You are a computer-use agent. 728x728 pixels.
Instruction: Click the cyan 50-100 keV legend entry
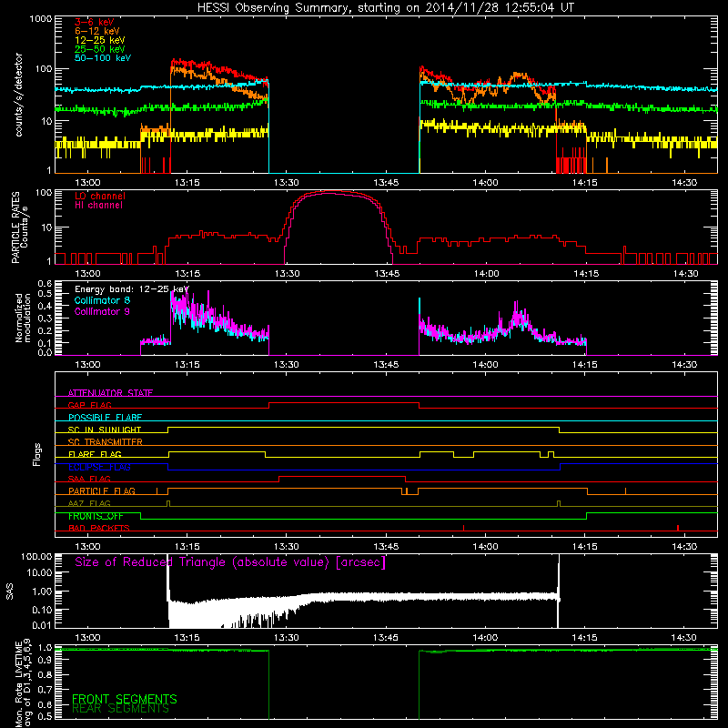tap(103, 58)
